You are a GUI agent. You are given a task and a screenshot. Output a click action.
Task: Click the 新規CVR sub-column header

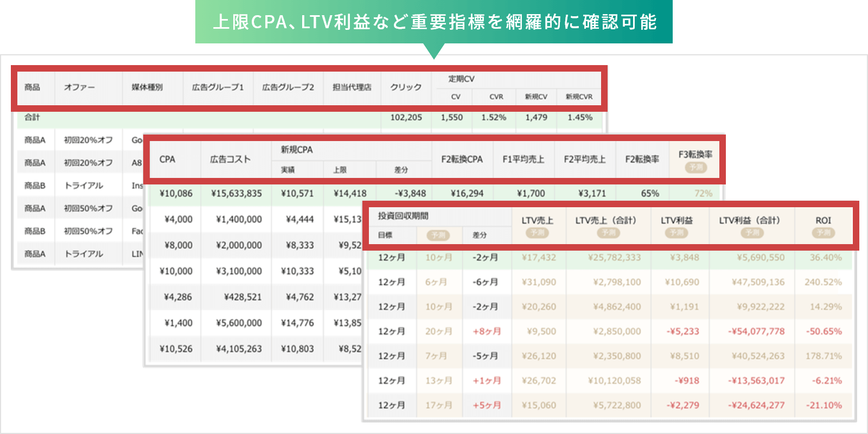[x=579, y=97]
